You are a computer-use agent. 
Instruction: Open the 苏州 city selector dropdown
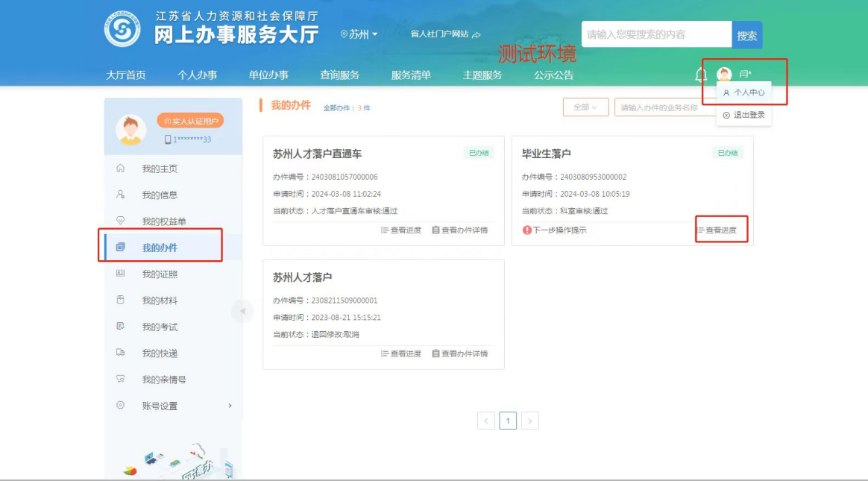click(359, 34)
